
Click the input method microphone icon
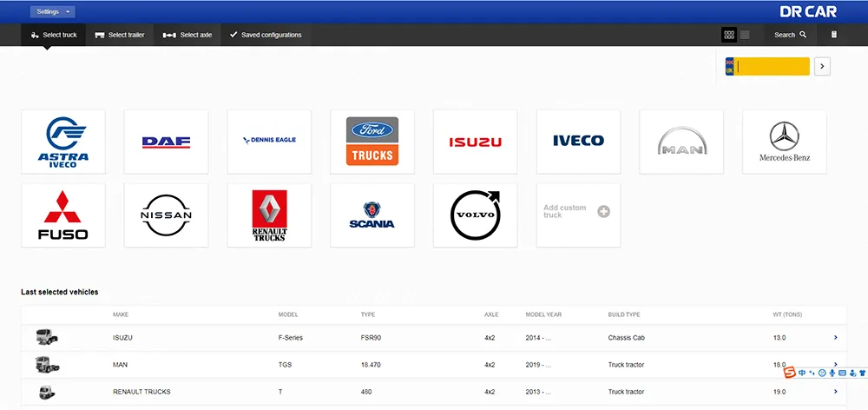(x=832, y=373)
